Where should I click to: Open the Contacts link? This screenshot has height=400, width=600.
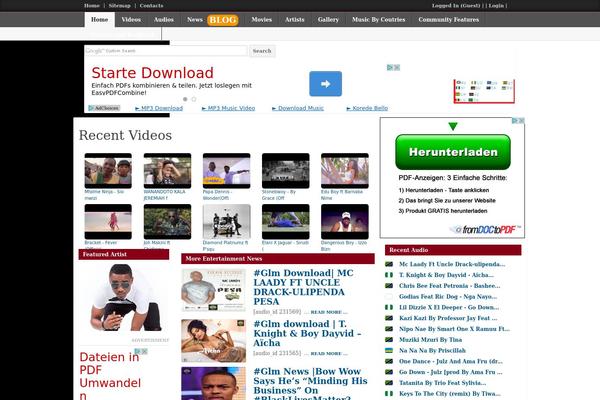[151, 6]
